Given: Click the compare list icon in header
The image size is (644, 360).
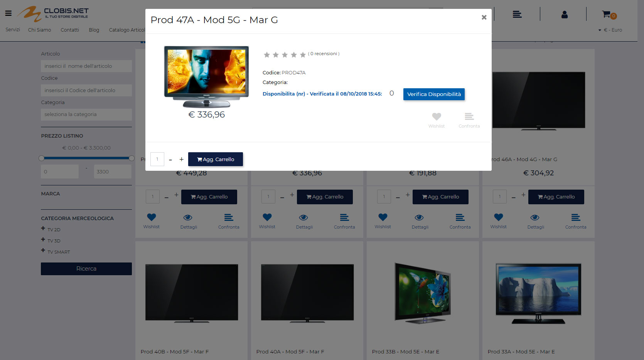Looking at the screenshot, I should point(517,15).
